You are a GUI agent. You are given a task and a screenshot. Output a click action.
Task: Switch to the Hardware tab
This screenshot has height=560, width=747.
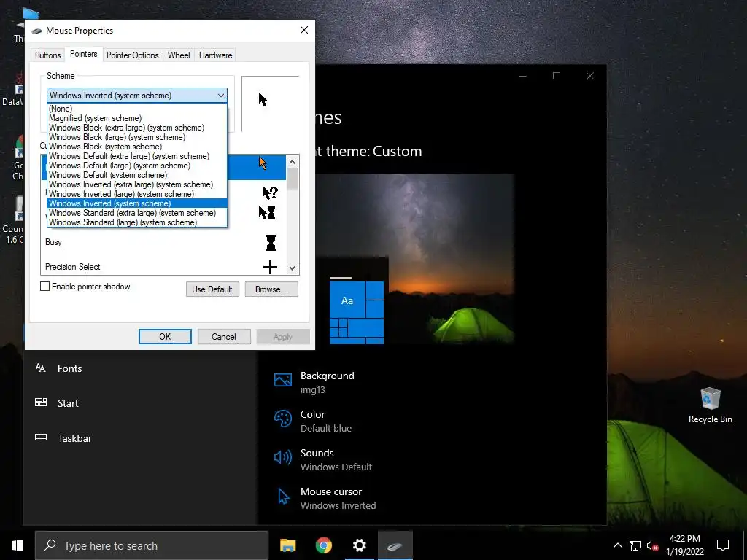click(215, 55)
